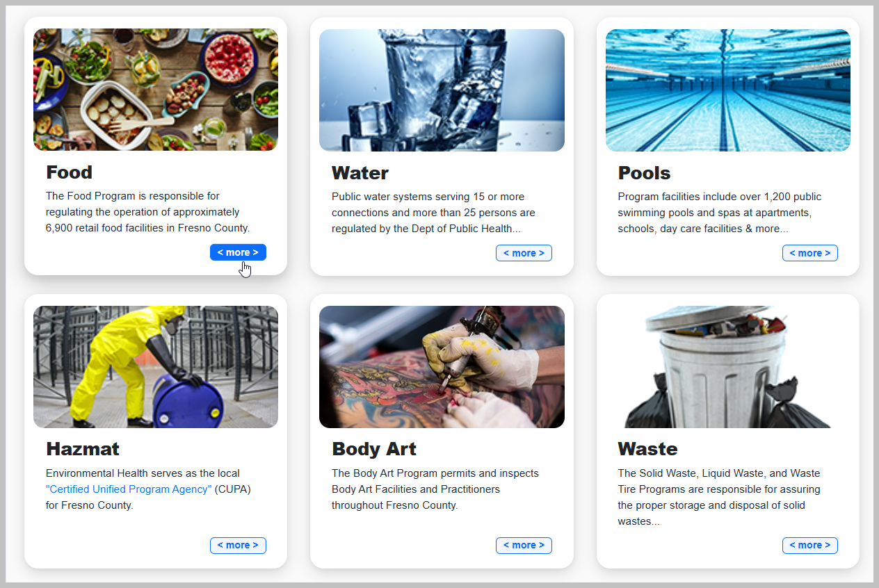Click the Food card's more button

tap(238, 252)
